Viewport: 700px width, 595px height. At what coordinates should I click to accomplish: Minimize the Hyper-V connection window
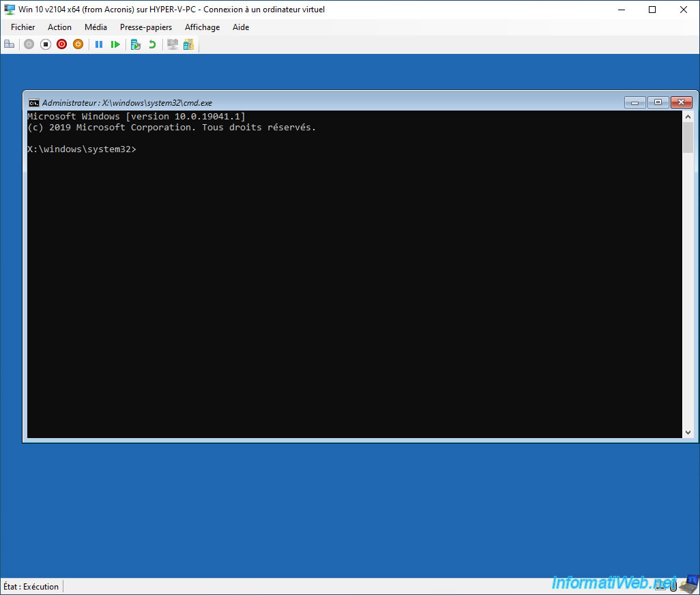tap(622, 10)
